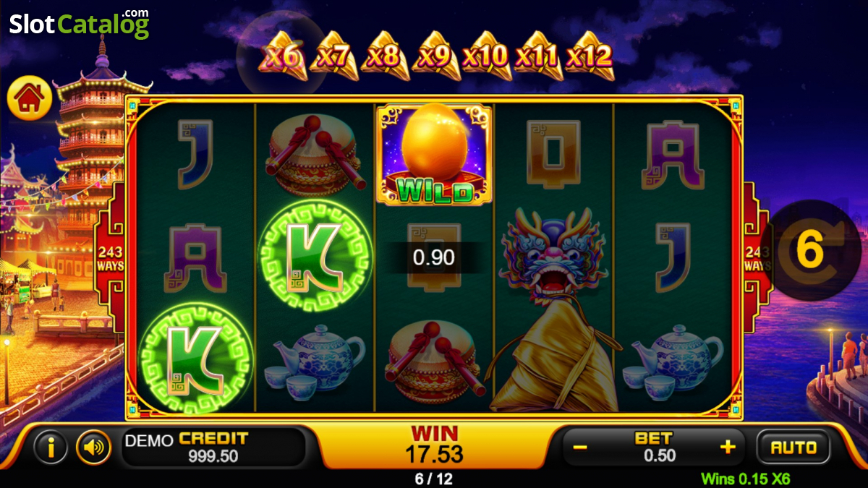The image size is (868, 488).
Task: Open the game info button
Action: click(51, 448)
